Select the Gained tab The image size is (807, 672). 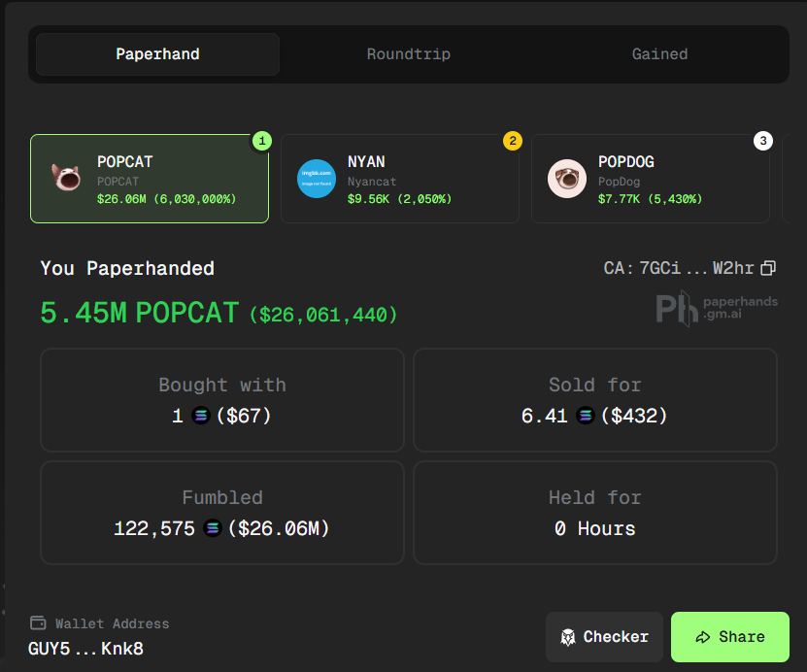pyautogui.click(x=659, y=54)
